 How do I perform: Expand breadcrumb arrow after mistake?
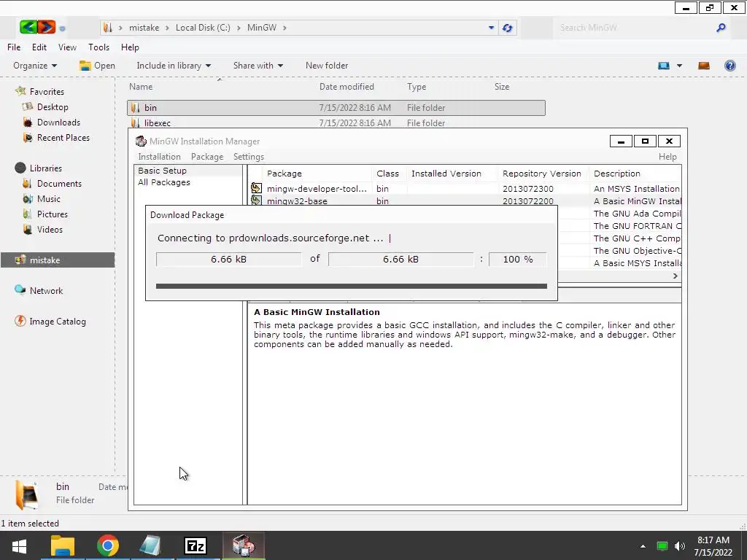click(167, 28)
